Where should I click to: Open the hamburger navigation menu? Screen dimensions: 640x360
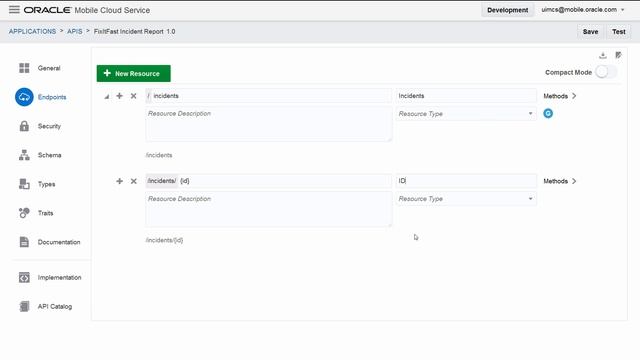[x=14, y=9]
